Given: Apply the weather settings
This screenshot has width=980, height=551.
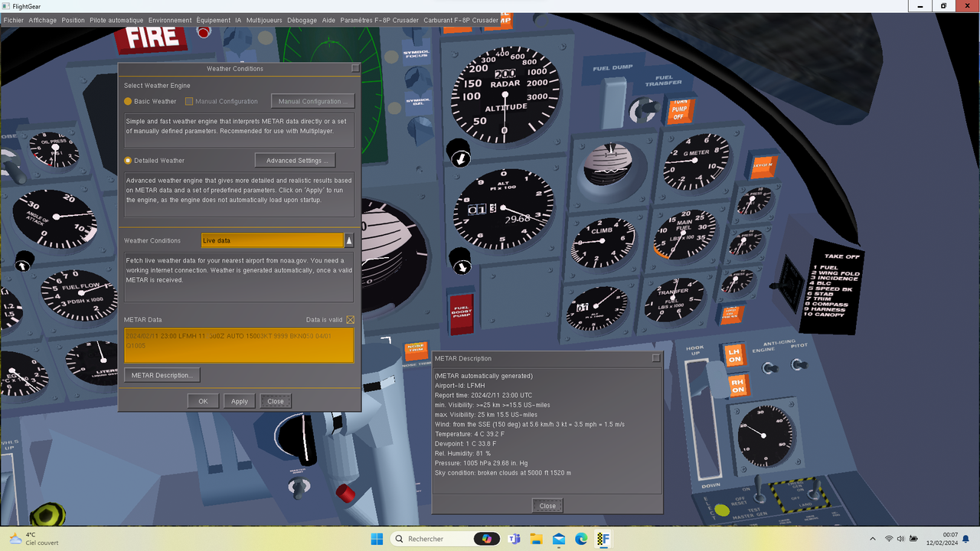Looking at the screenshot, I should pyautogui.click(x=240, y=401).
